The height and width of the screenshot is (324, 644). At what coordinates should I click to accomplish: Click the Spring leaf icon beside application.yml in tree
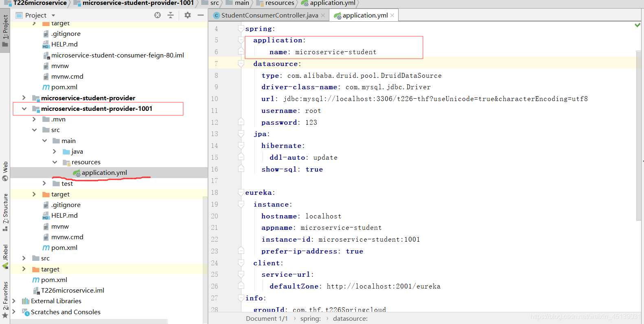pyautogui.click(x=77, y=173)
